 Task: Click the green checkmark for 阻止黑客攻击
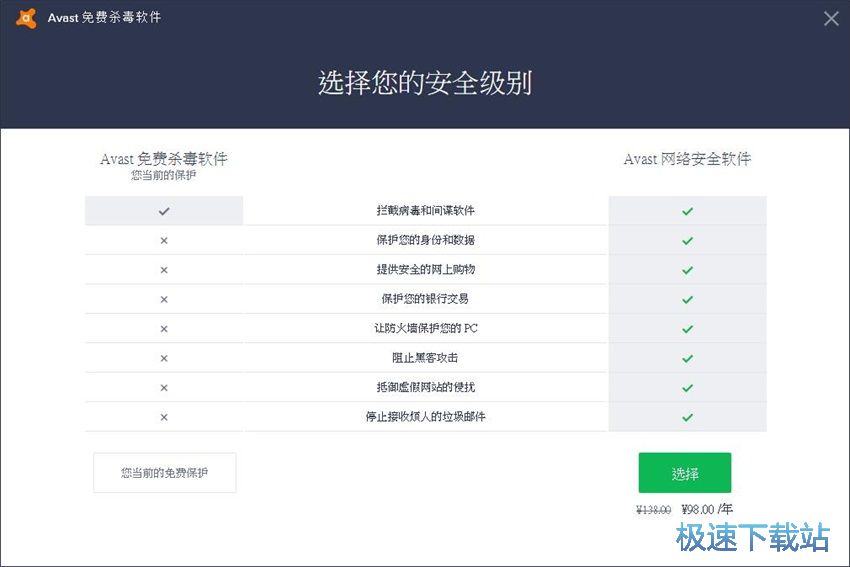[687, 358]
